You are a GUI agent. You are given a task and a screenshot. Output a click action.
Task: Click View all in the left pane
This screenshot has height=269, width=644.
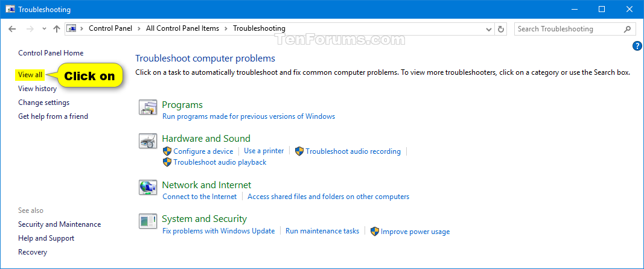click(30, 75)
